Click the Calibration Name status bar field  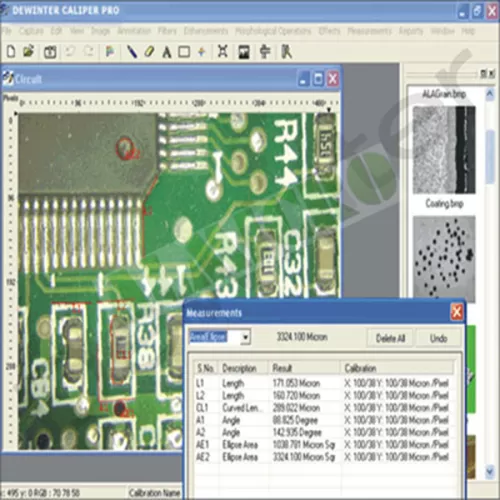(154, 493)
